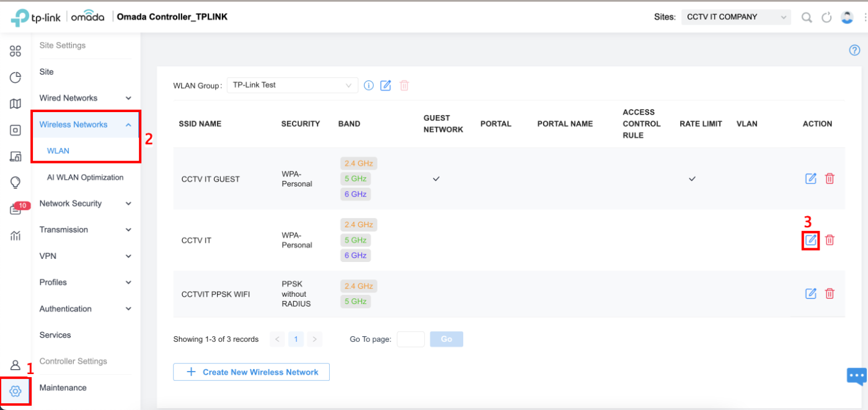The width and height of the screenshot is (868, 410).
Task: Open the WLAN Group dropdown
Action: [x=291, y=85]
